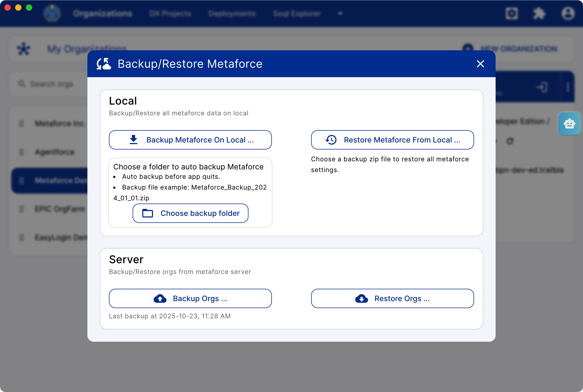Click Restore Metaforce From Local button
This screenshot has width=583, height=392.
(x=392, y=140)
